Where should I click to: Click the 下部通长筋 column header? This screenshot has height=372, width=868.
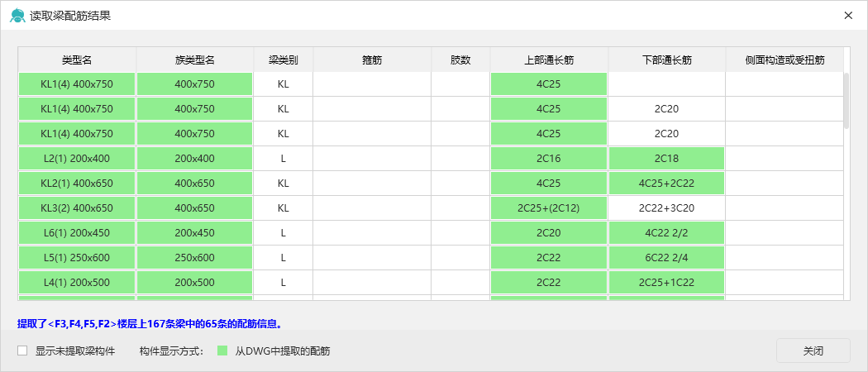coord(667,60)
